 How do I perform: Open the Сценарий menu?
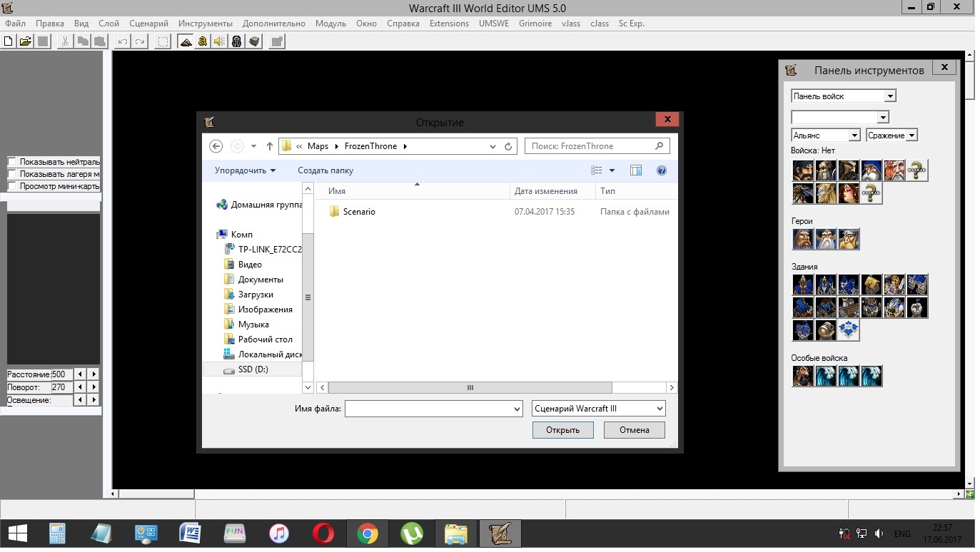click(148, 24)
